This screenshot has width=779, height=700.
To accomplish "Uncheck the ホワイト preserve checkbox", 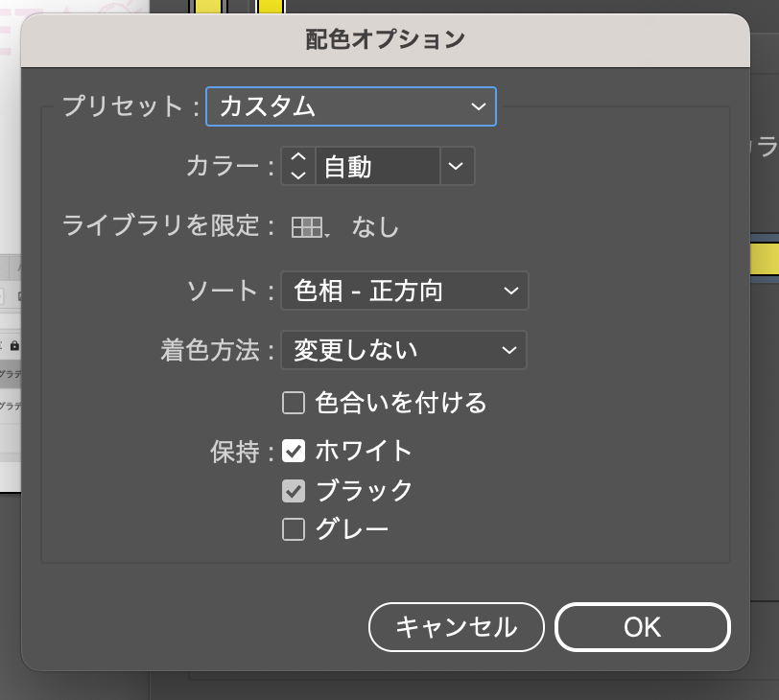I will click(294, 450).
